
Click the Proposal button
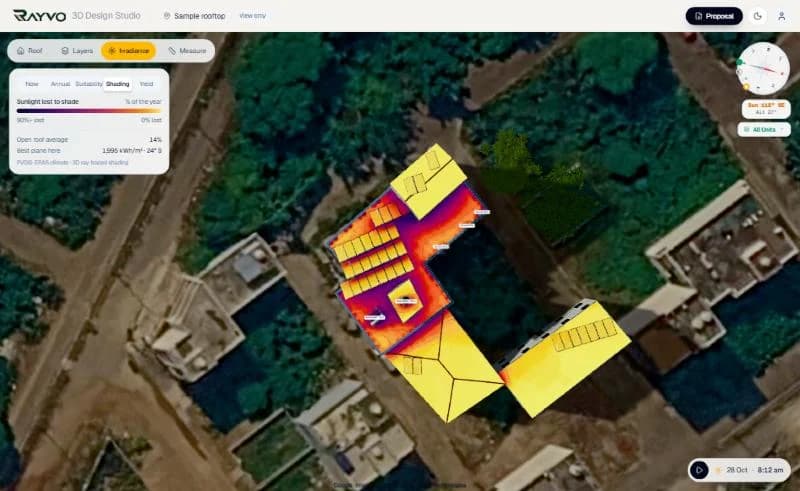click(714, 16)
